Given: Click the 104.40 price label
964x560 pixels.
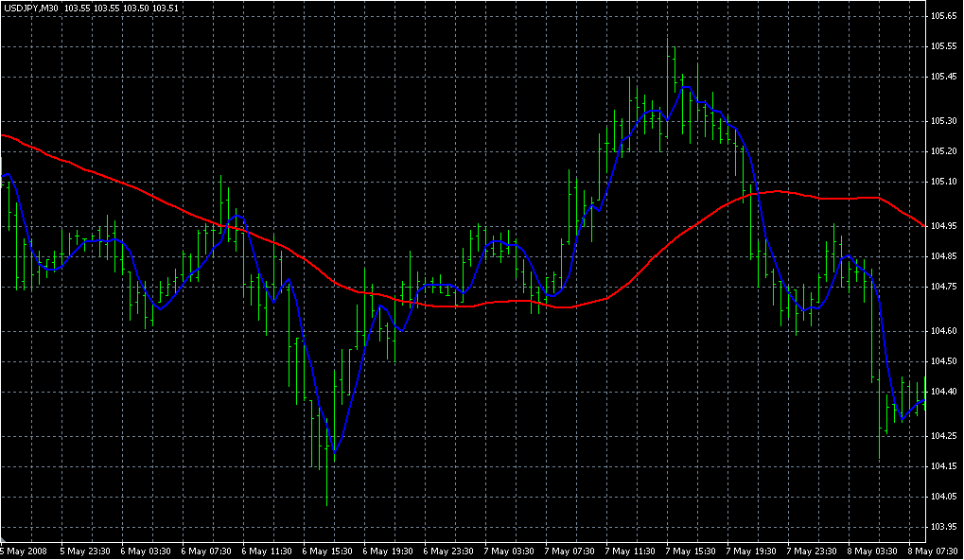Looking at the screenshot, I should 944,392.
